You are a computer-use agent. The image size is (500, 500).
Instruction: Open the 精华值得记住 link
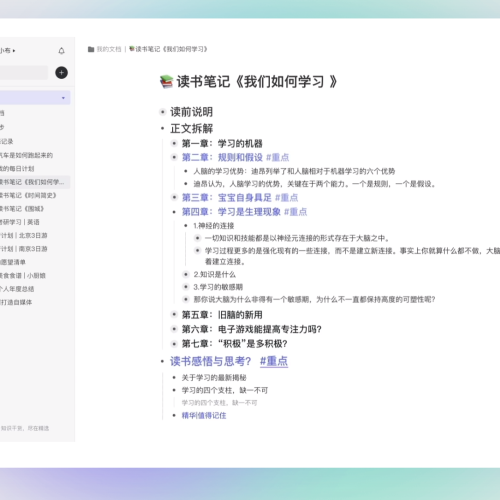pyautogui.click(x=204, y=415)
